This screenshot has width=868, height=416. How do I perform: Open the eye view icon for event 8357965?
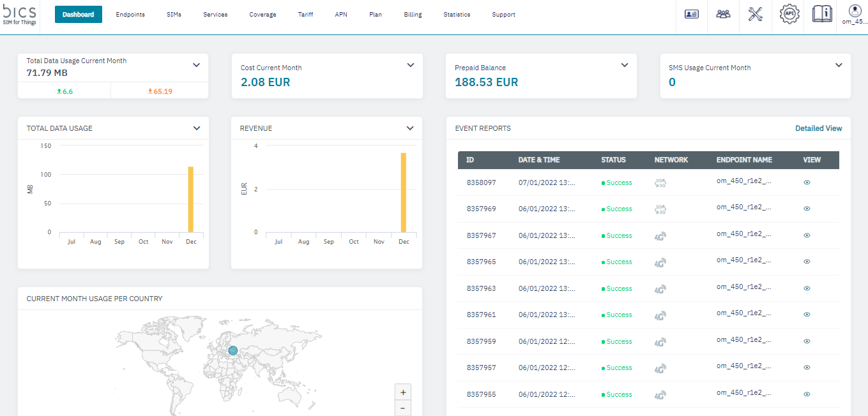click(806, 262)
